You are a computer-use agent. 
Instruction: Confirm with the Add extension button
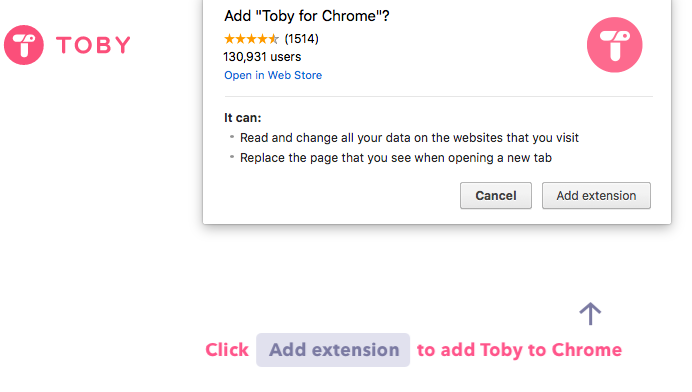coord(596,196)
